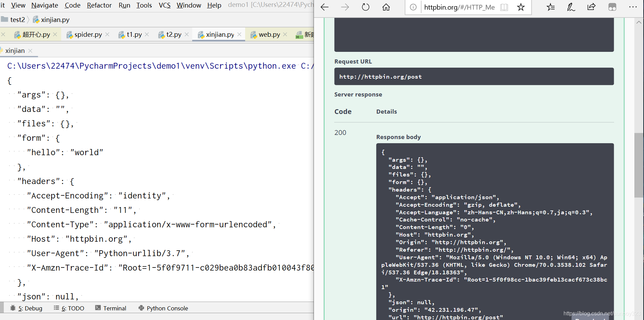Click test2 folder in breadcrumb
Screen dimensions: 644x320
(13, 20)
